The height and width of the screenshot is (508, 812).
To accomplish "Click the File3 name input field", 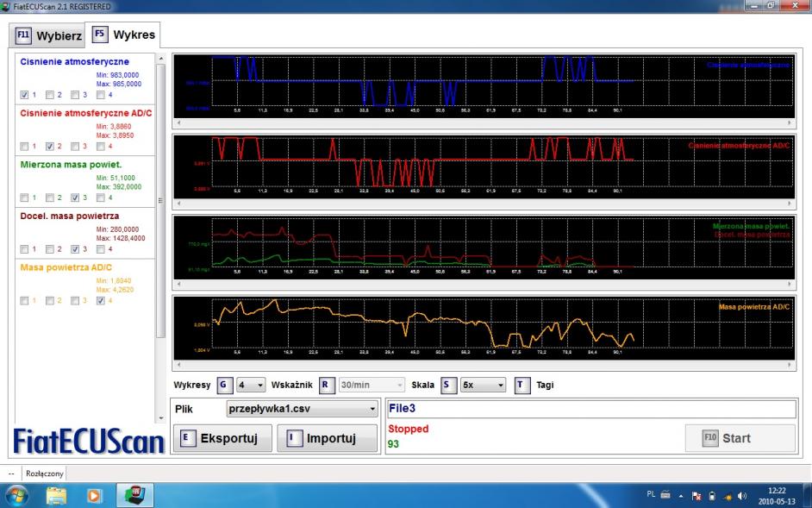I will coord(591,409).
